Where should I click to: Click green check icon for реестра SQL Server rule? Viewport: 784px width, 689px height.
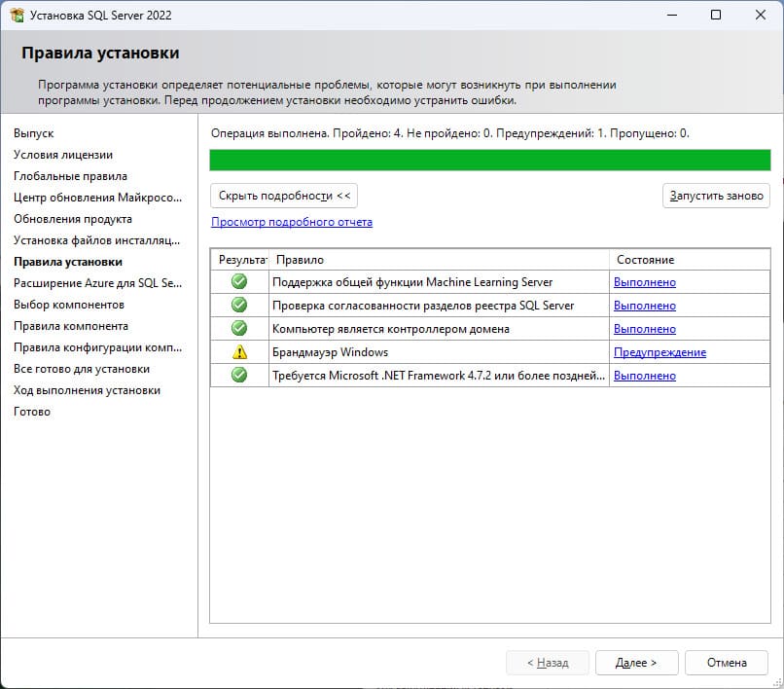[239, 305]
